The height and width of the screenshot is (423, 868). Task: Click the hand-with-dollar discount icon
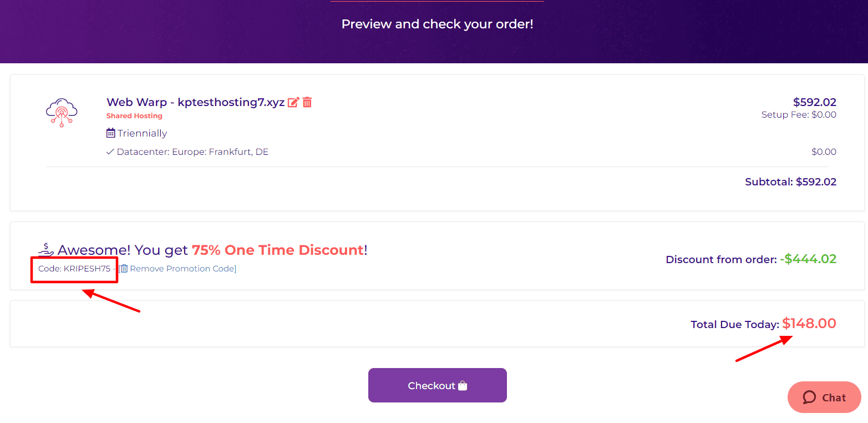coord(46,250)
